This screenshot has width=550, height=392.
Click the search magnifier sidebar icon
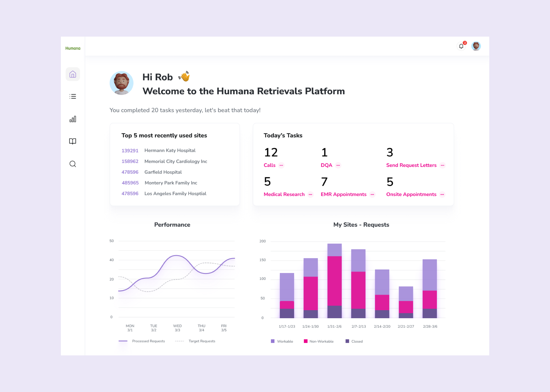(73, 164)
